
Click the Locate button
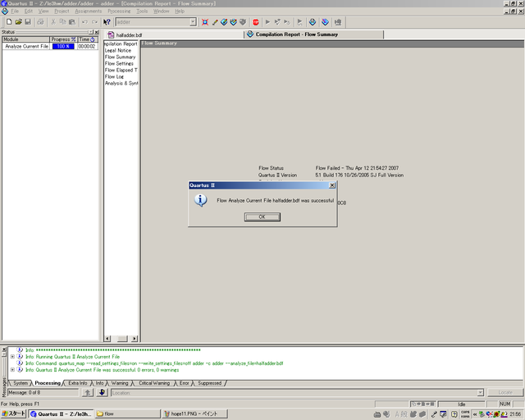[x=505, y=392]
